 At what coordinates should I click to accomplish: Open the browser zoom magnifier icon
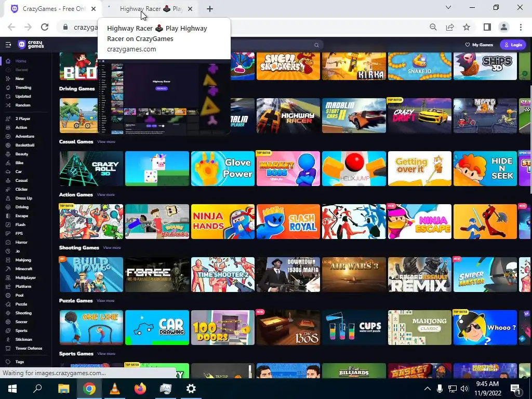(x=433, y=27)
